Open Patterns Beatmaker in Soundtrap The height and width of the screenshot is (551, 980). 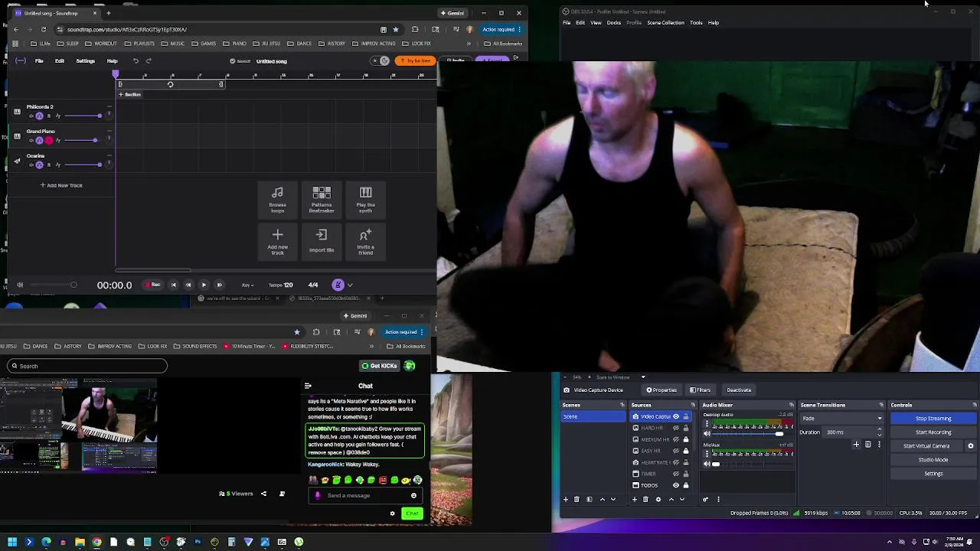[322, 199]
